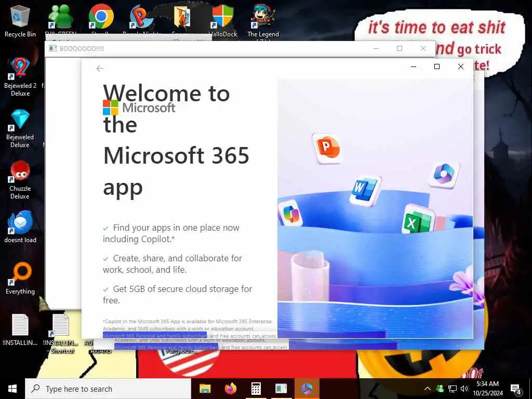Click the Word icon in welcome illustration

[364, 190]
